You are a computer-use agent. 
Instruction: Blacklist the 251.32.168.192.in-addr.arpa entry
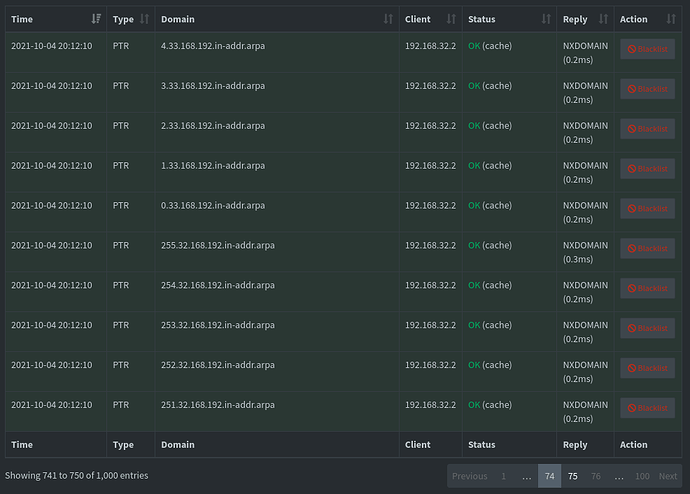[647, 408]
